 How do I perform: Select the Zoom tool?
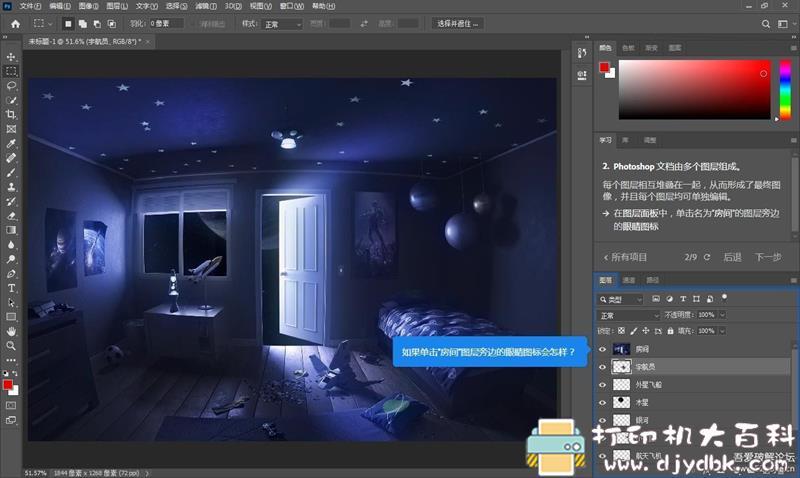tap(11, 346)
